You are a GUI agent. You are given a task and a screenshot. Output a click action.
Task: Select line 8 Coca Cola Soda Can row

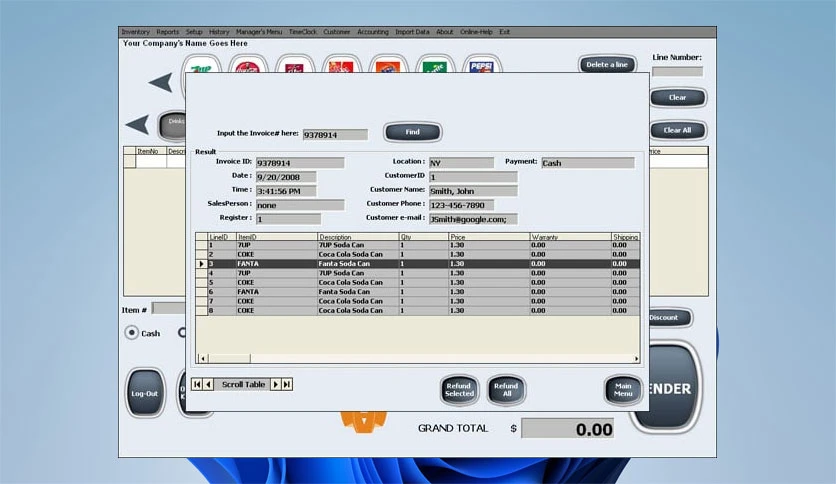418,310
